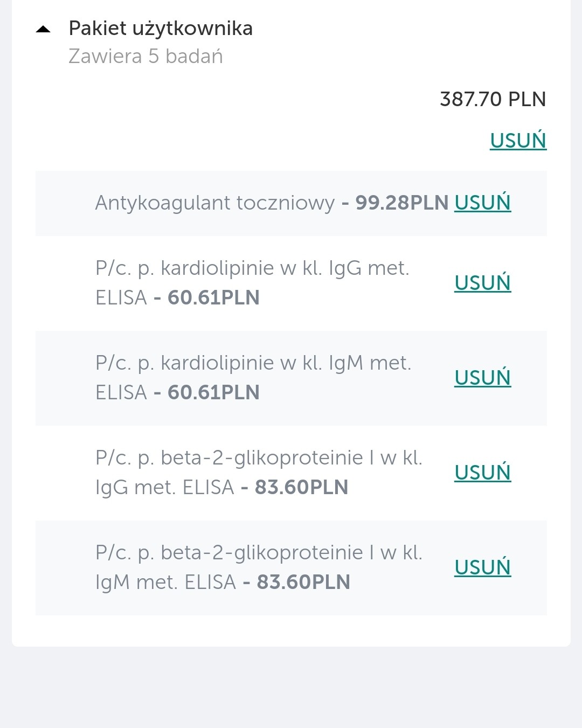Viewport: 582px width, 728px height.
Task: Select the Antykoagulant toczniowy test name
Action: (x=214, y=203)
